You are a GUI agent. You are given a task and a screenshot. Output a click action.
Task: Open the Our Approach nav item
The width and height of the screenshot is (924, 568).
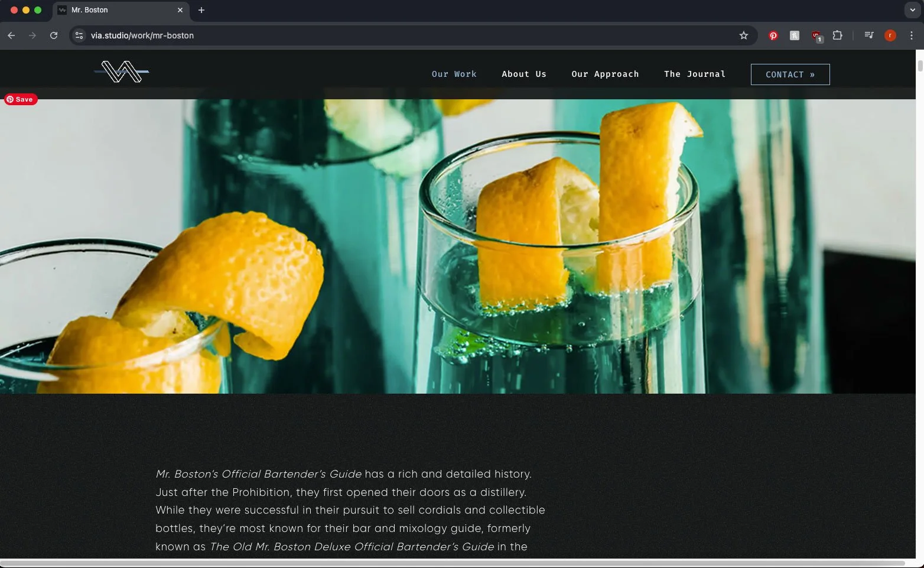(605, 74)
